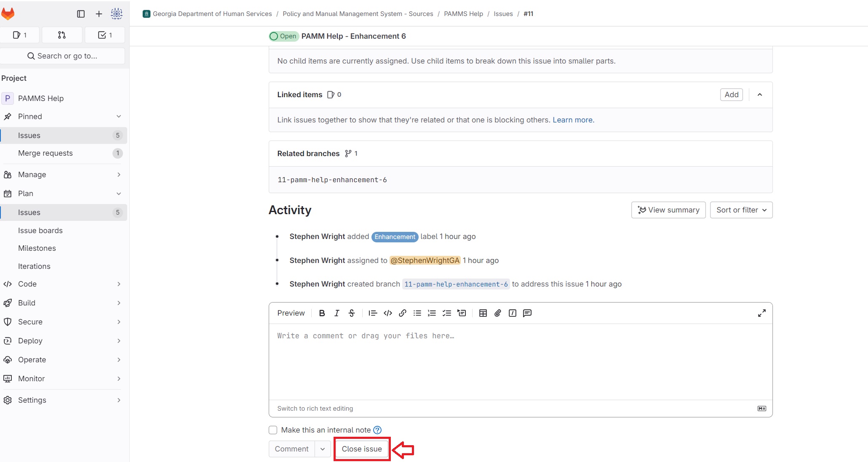Insert collapsible section icon
Screen dimensions: 868x462
point(462,313)
